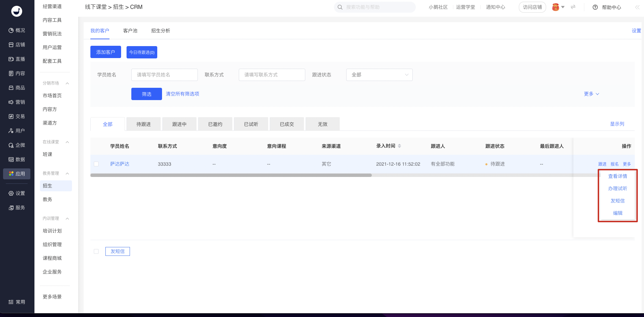
Task: Focus the 学员姓名 input field
Action: click(164, 75)
